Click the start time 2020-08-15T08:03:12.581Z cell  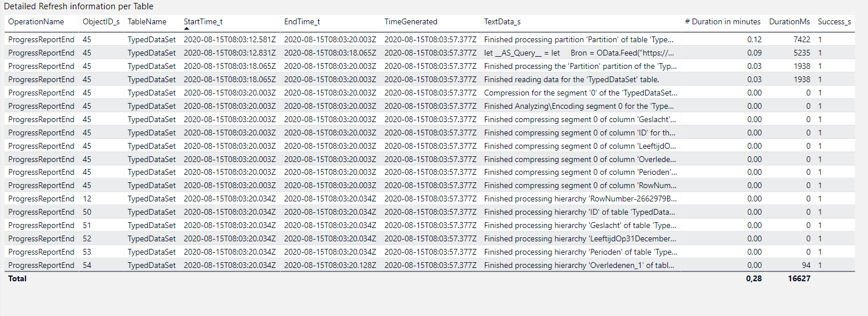(230, 39)
